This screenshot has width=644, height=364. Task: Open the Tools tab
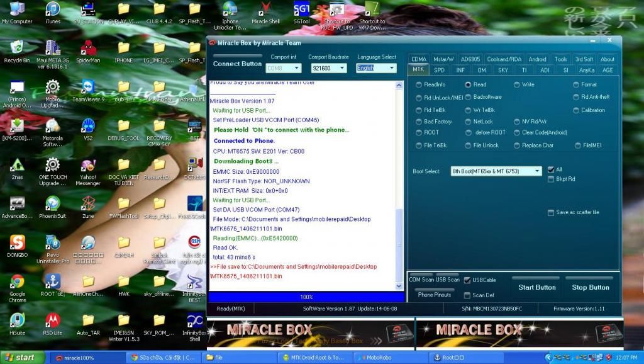coord(560,59)
